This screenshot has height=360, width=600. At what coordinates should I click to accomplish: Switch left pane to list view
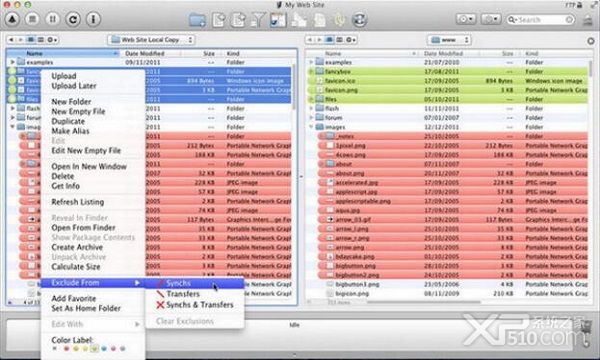pyautogui.click(x=31, y=39)
